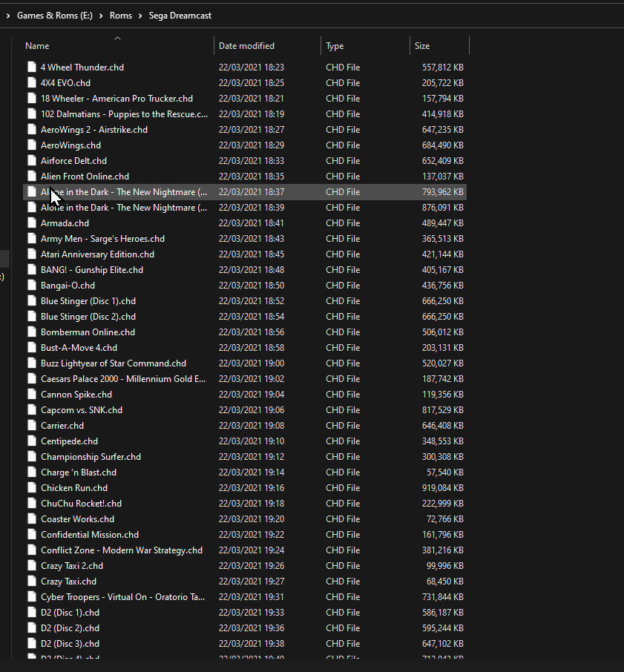Click the date 22/03/2021 19:00
This screenshot has width=624, height=672.
click(x=252, y=363)
